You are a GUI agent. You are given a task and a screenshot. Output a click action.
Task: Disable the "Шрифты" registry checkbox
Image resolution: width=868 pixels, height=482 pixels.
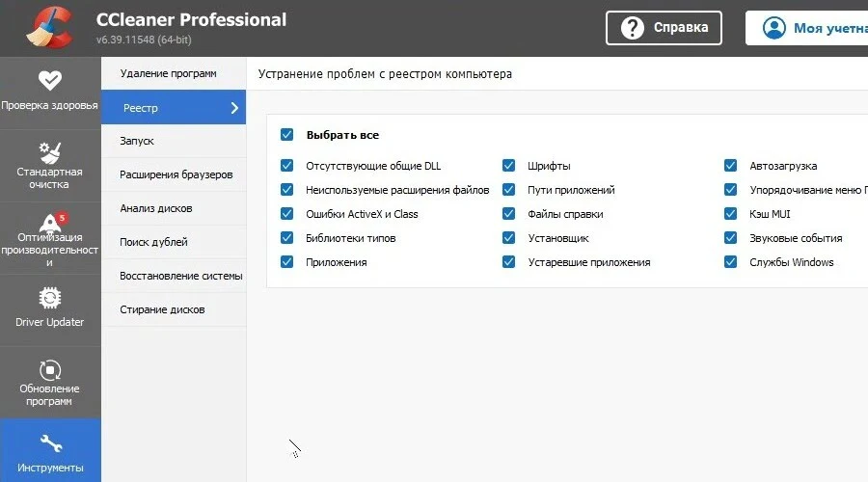(x=508, y=165)
